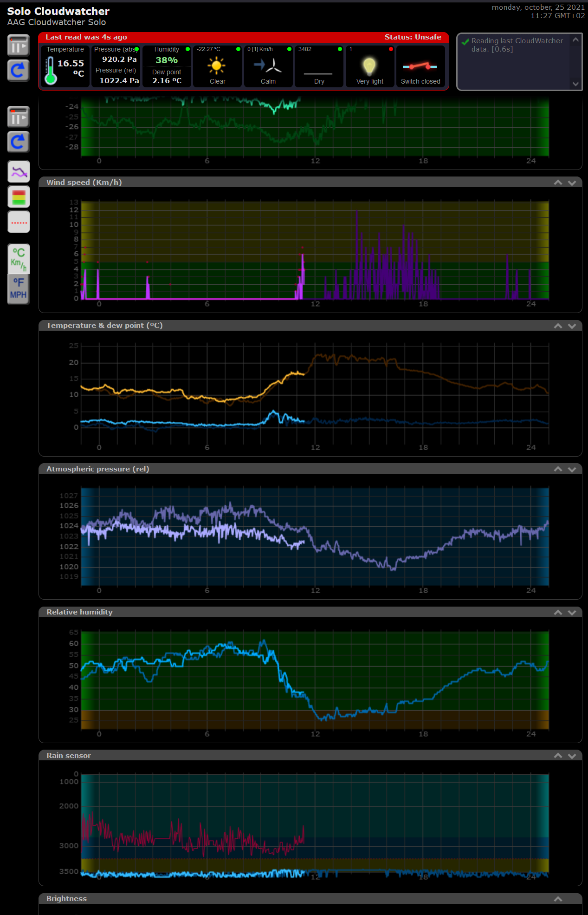Click the top blue reload arrow icon
588x915 pixels.
click(19, 71)
